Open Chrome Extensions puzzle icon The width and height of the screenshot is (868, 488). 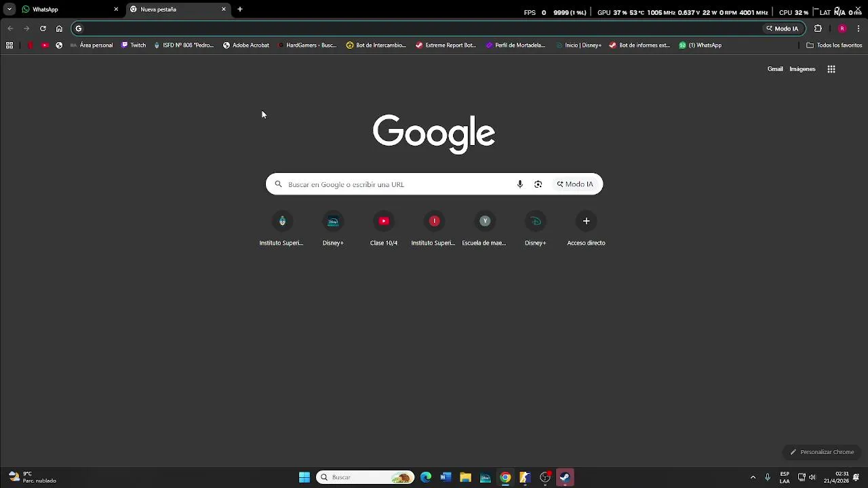click(x=818, y=28)
